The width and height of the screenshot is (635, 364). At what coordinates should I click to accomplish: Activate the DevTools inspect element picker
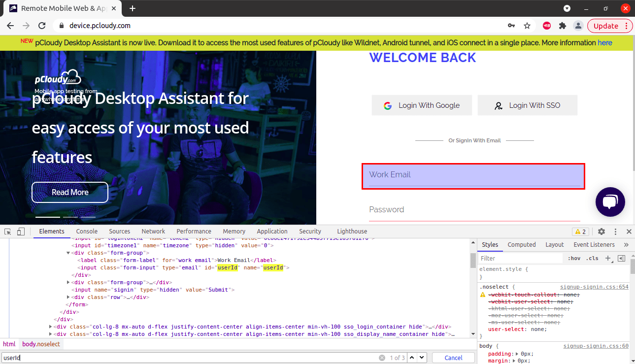pyautogui.click(x=8, y=232)
